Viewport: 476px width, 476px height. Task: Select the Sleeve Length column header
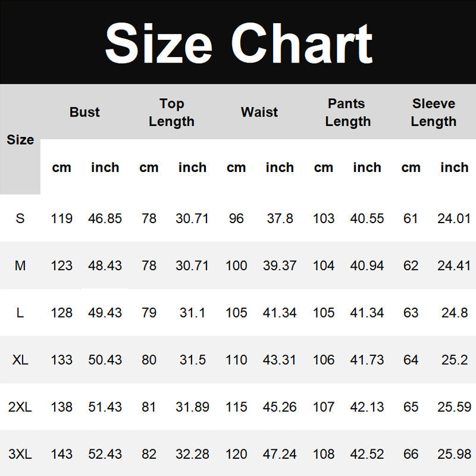click(x=433, y=112)
